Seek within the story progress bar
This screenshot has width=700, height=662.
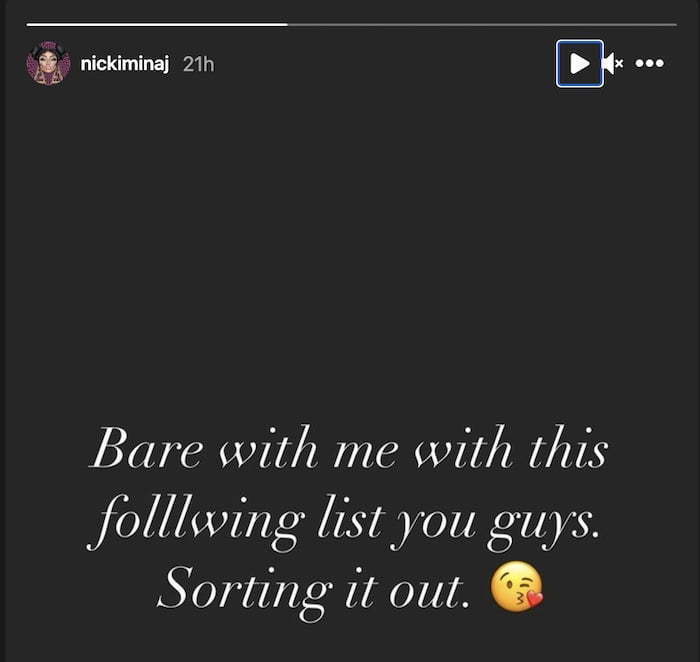pos(352,25)
